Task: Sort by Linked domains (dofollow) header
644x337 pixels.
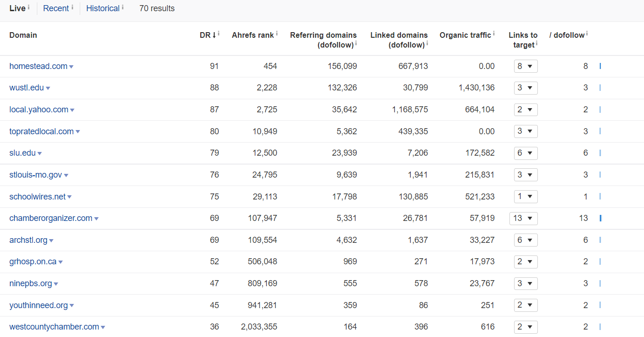Action: point(399,40)
